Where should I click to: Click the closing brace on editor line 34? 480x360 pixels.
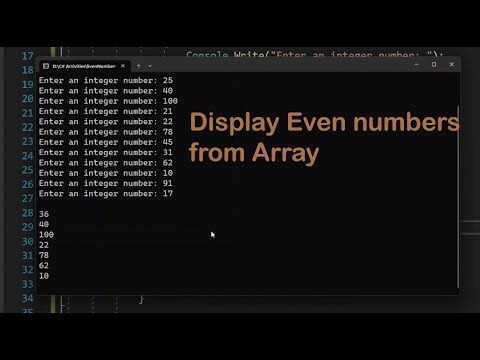(141, 299)
